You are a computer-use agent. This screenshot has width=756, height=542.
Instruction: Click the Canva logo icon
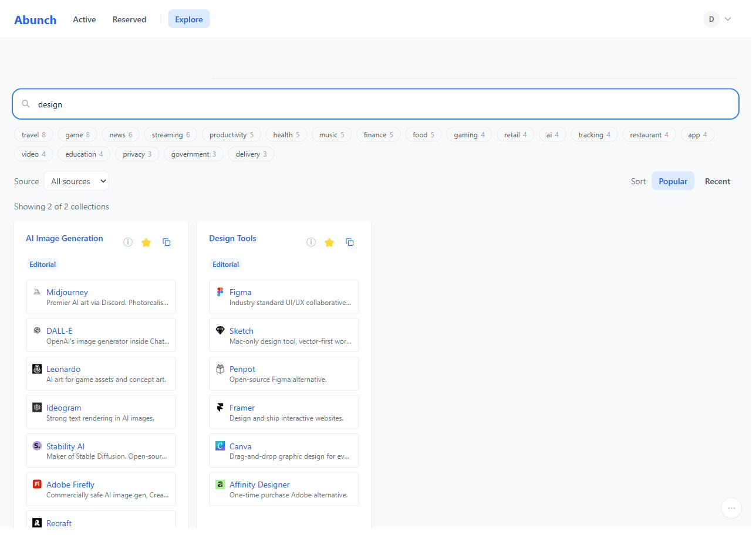coord(220,446)
